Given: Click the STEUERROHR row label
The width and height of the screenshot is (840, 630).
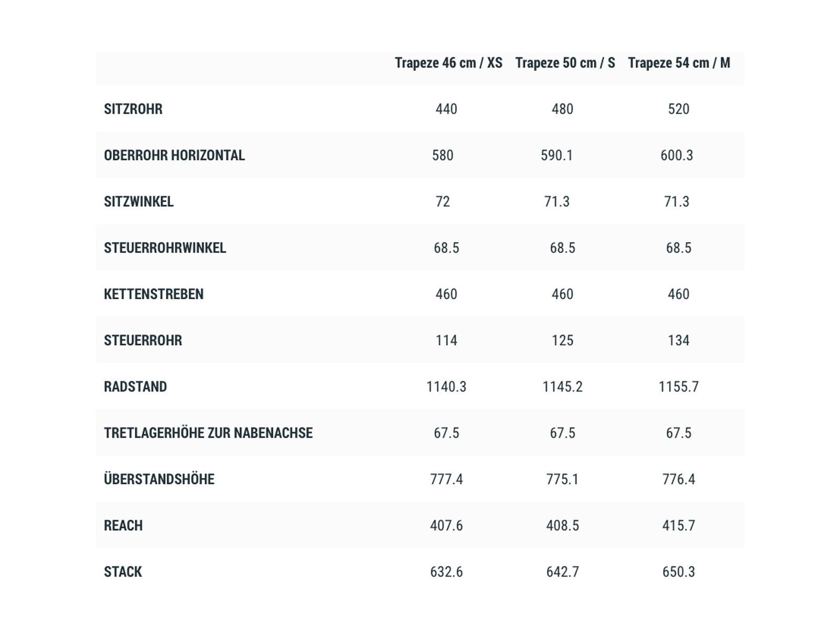Looking at the screenshot, I should [143, 340].
